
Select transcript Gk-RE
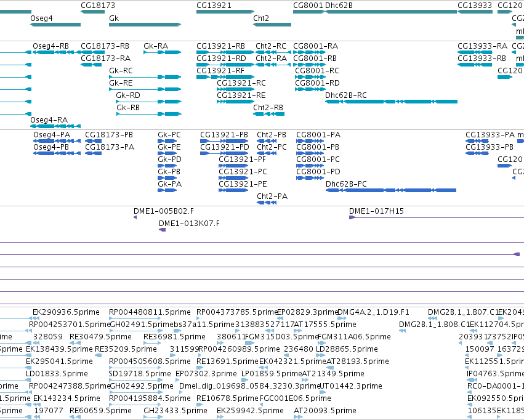(x=121, y=83)
